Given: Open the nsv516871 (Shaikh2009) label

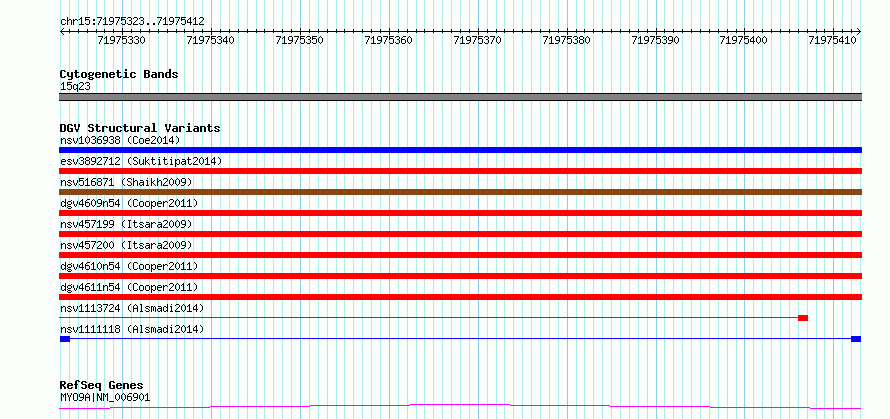Looking at the screenshot, I should point(126,182).
